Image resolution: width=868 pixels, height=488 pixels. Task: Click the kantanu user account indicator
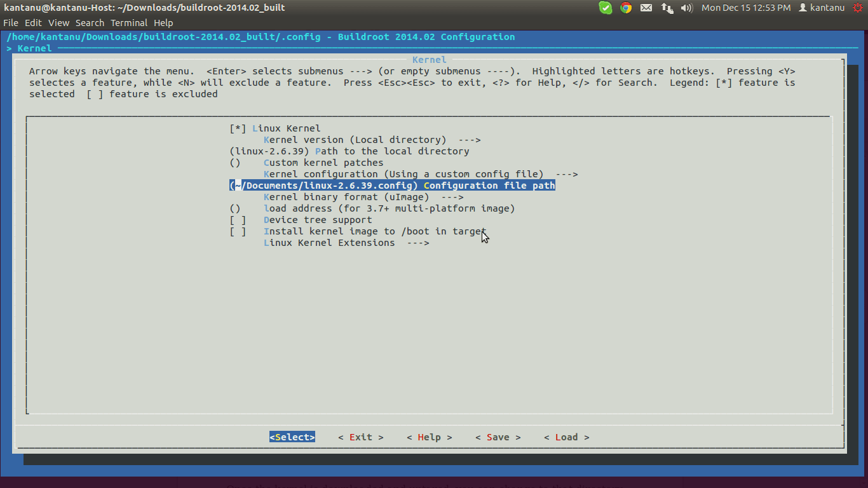click(x=821, y=8)
